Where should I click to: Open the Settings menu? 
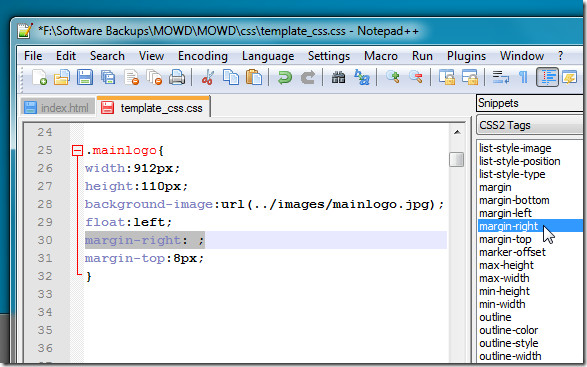[x=329, y=56]
